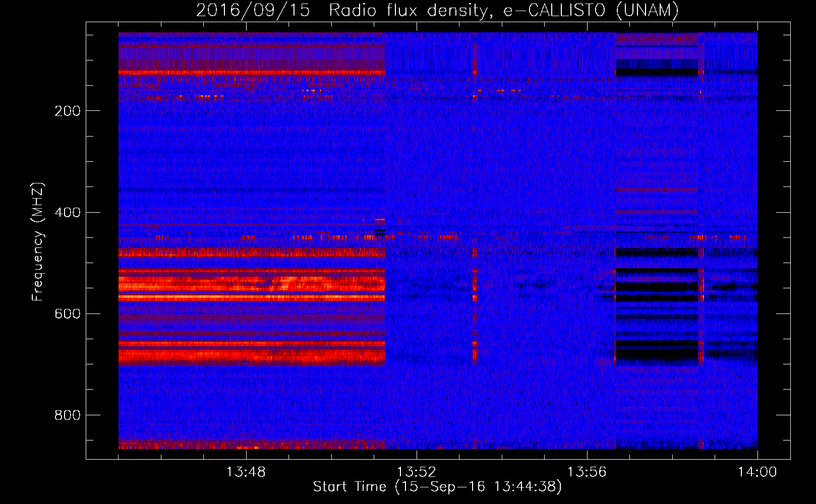Click the 'Start Time (15-Sep-16 13:44:38)' axis label

click(x=437, y=487)
